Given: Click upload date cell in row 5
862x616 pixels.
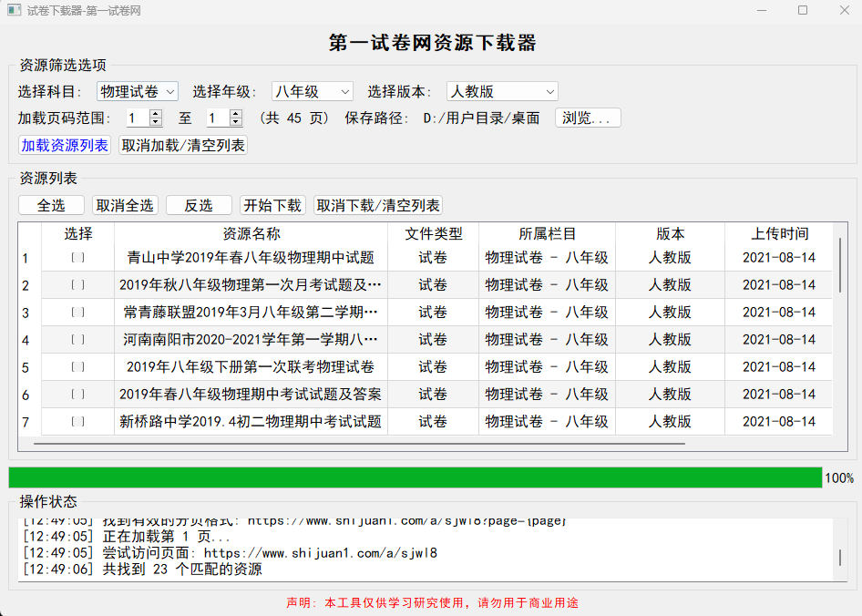Looking at the screenshot, I should tap(779, 367).
